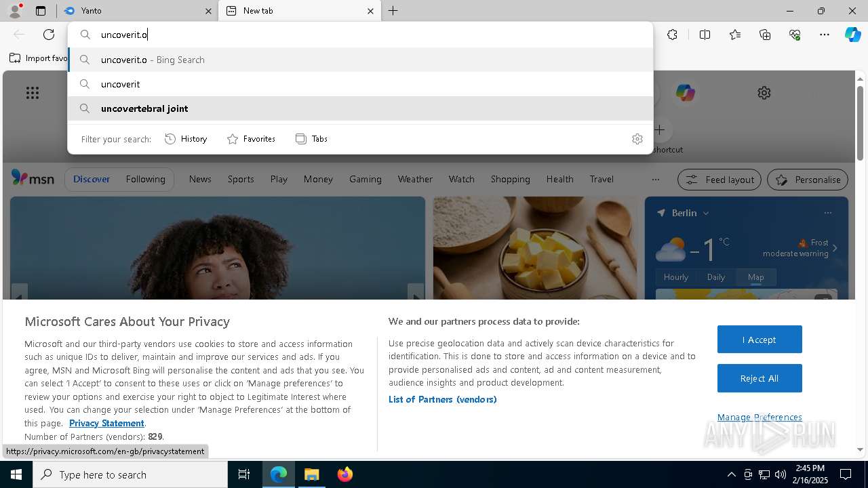Open the Collections toolbar icon
This screenshot has height=488, width=868.
(765, 35)
